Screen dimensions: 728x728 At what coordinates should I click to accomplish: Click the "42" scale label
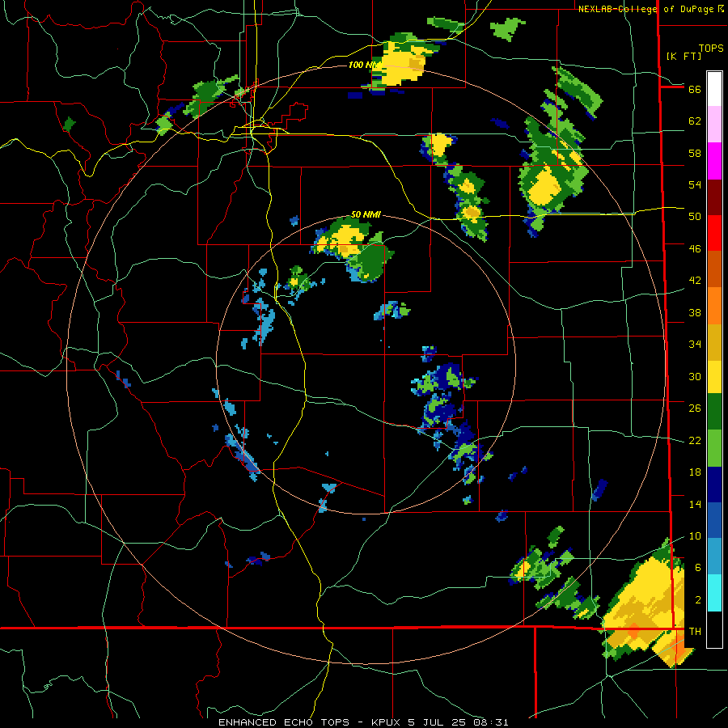tap(695, 281)
